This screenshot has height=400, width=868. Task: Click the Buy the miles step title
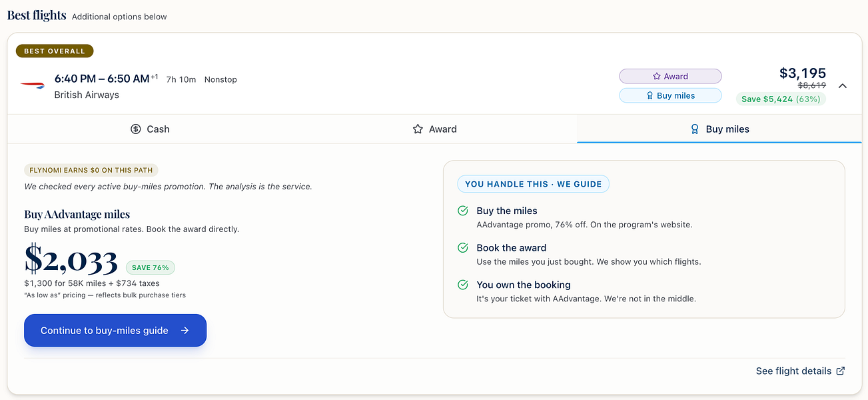(507, 211)
